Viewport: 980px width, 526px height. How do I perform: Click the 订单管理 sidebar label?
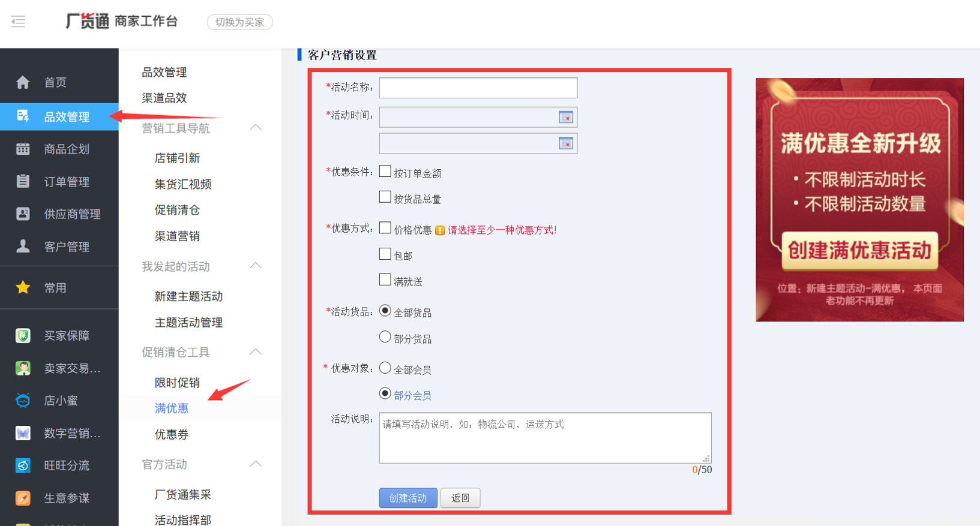67,181
